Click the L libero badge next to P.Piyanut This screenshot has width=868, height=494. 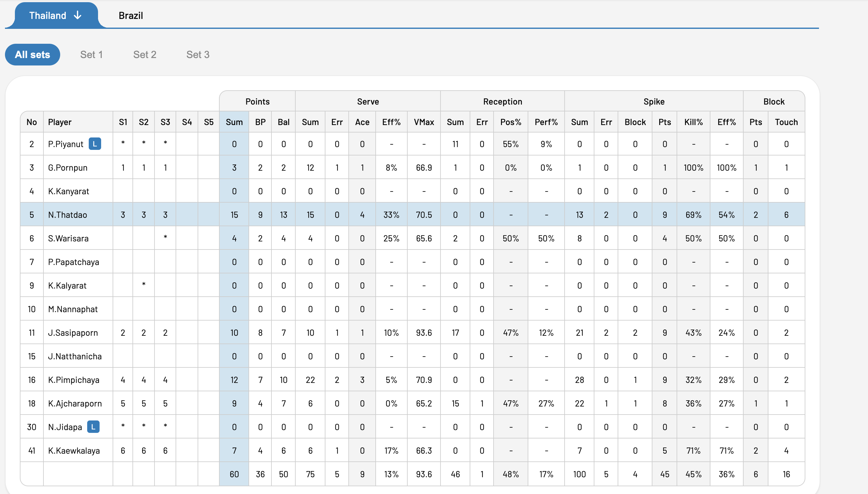click(95, 144)
